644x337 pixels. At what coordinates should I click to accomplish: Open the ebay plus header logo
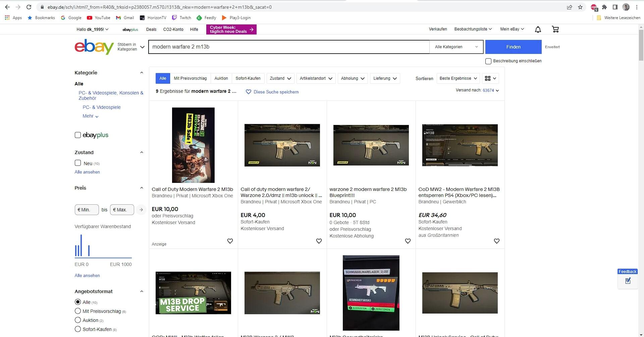pyautogui.click(x=130, y=29)
